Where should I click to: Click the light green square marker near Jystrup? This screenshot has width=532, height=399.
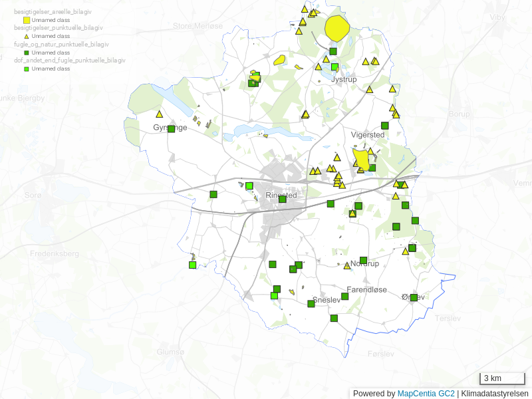[334, 66]
